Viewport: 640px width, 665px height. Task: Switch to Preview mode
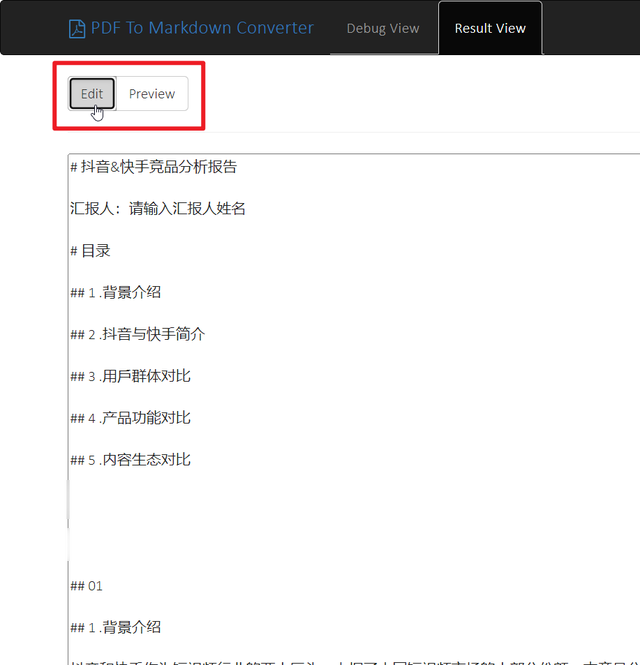[x=152, y=94]
